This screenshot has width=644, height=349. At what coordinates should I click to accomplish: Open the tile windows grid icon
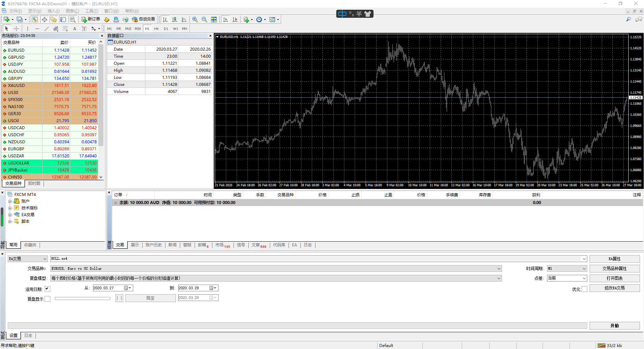[214, 19]
